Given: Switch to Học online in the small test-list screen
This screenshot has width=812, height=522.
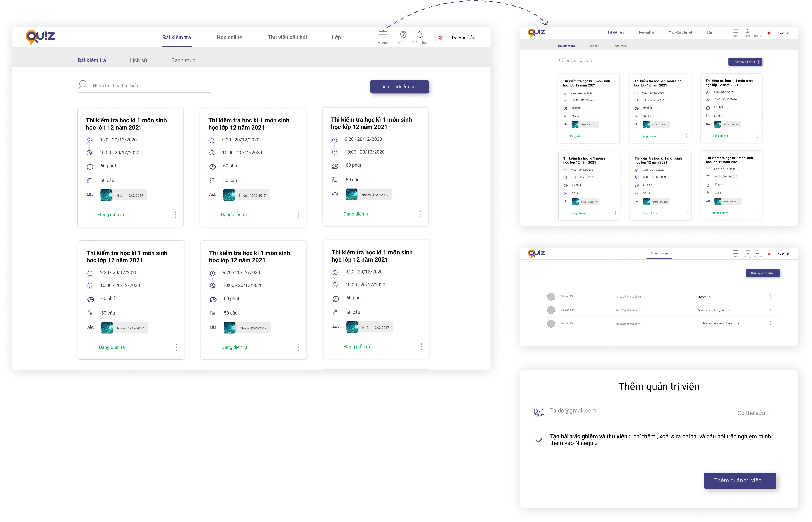Looking at the screenshot, I should click(646, 33).
